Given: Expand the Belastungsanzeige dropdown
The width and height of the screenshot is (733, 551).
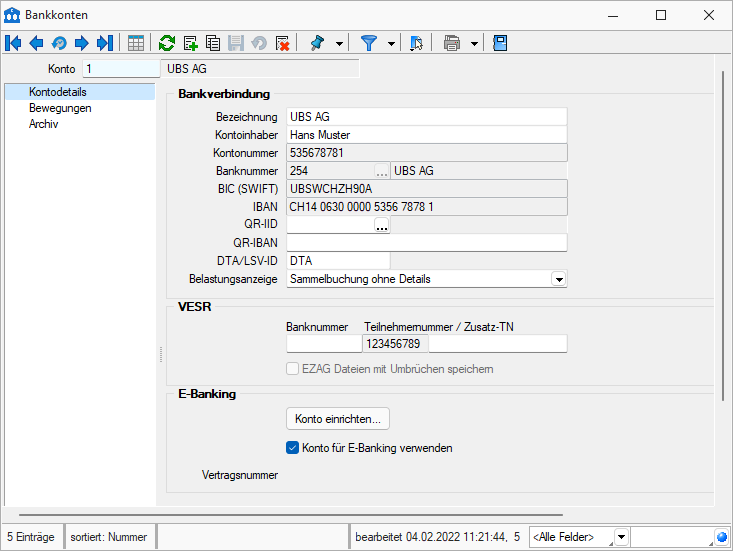Looking at the screenshot, I should click(559, 279).
